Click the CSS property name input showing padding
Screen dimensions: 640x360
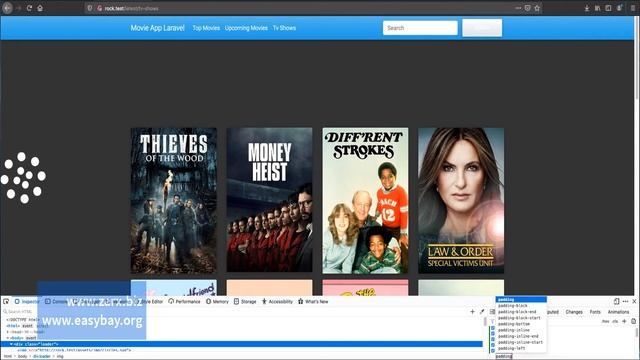click(504, 356)
